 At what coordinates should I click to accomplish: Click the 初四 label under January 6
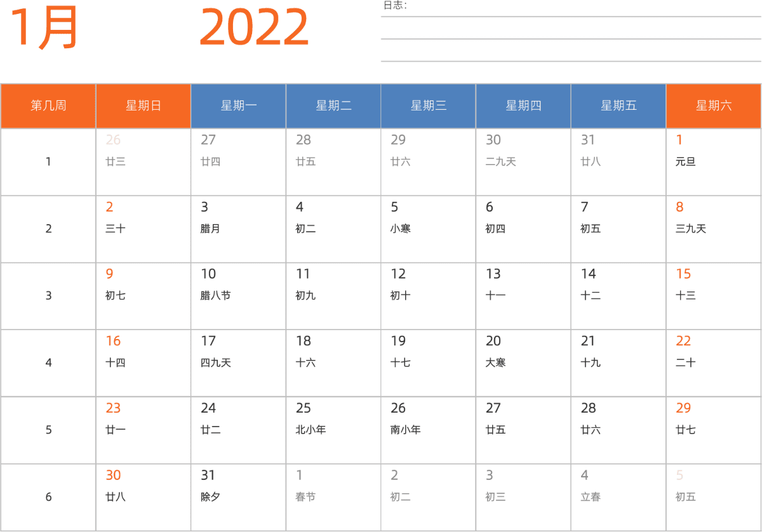[x=496, y=229]
